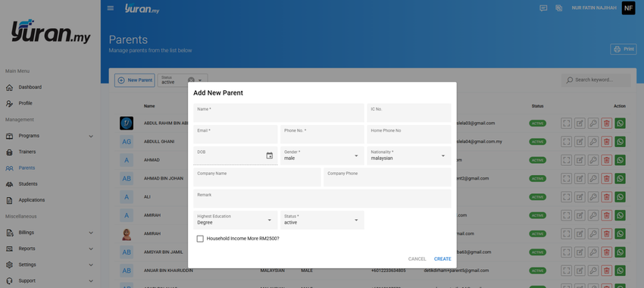Open the DOB calendar picker icon

click(270, 155)
